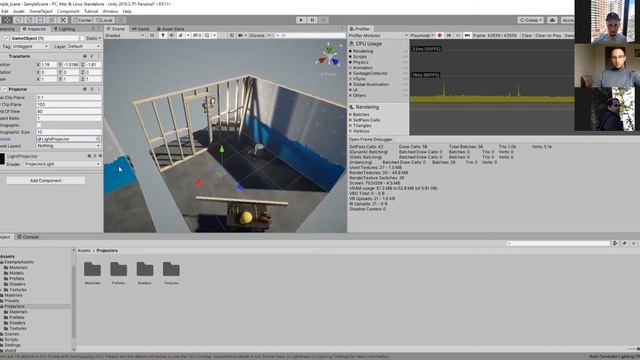The height and width of the screenshot is (360, 640).
Task: Open the Tag dropdown showing Untagged
Action: pyautogui.click(x=31, y=47)
